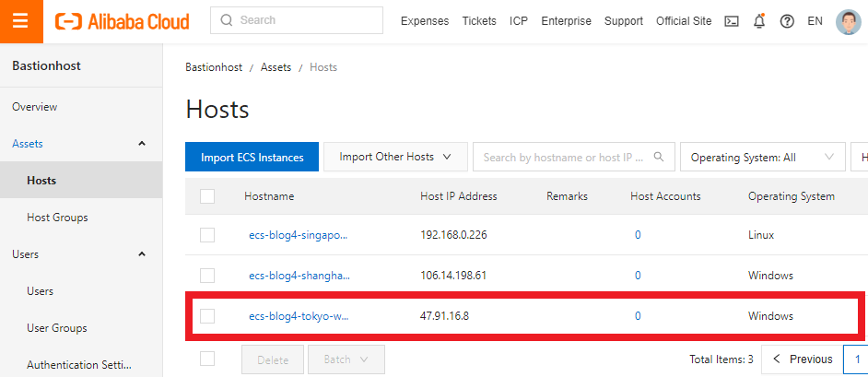The height and width of the screenshot is (377, 868).
Task: Click the IP address 47.91.16.8
Action: 444,316
